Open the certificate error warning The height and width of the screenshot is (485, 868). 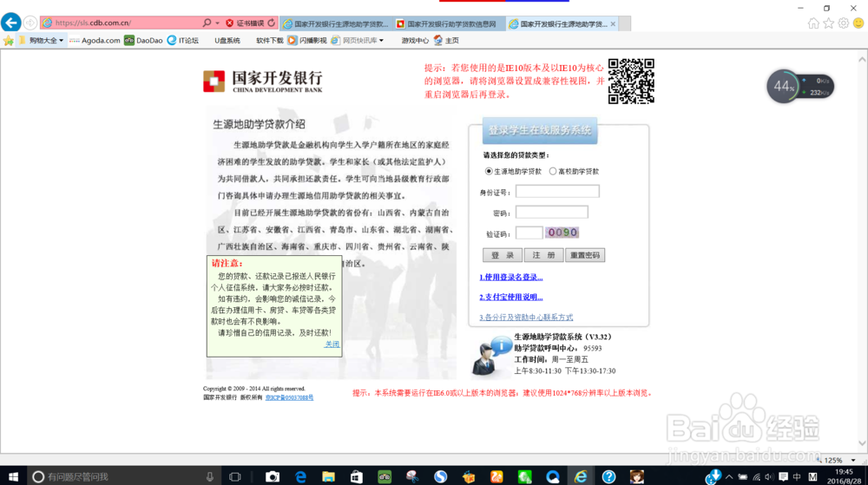coord(245,23)
